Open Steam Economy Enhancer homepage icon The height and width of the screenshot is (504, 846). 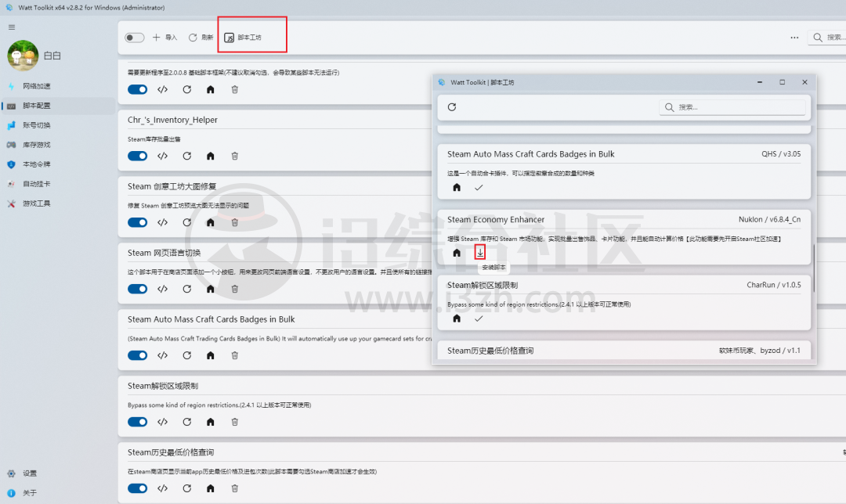pyautogui.click(x=457, y=253)
